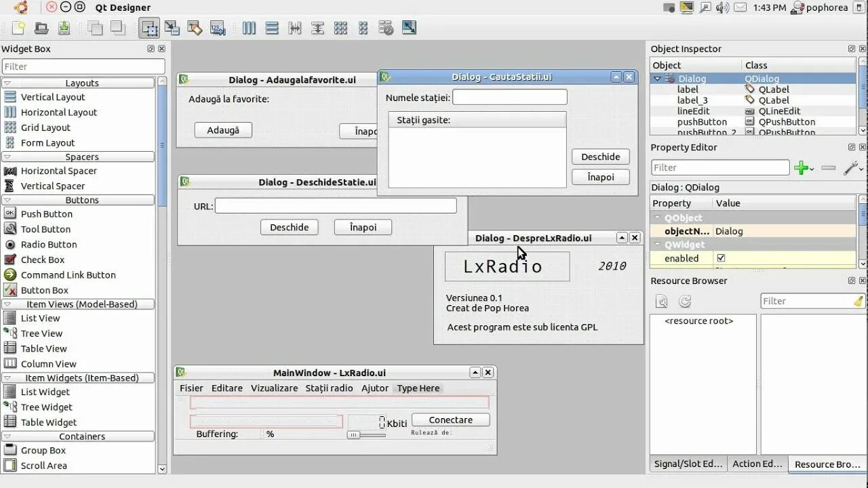The height and width of the screenshot is (488, 868).
Task: Apply Lay Out Horizontally from toolbar
Action: (x=249, y=28)
